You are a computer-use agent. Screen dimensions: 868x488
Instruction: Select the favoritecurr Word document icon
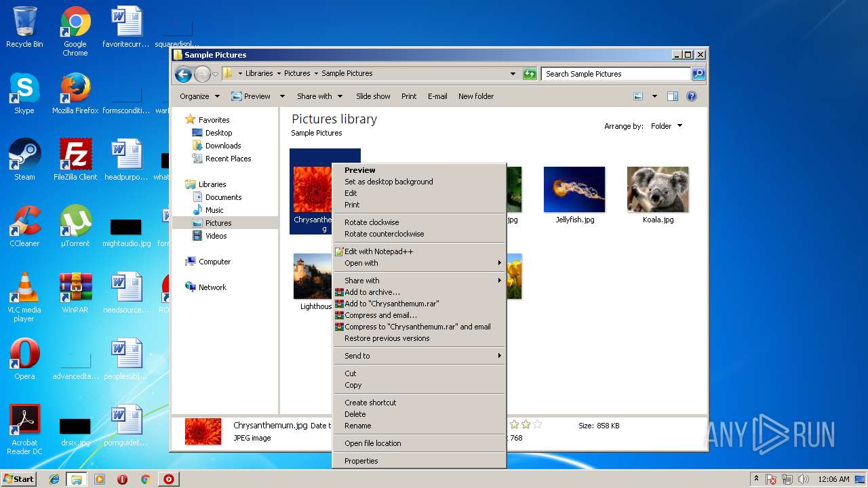(126, 27)
